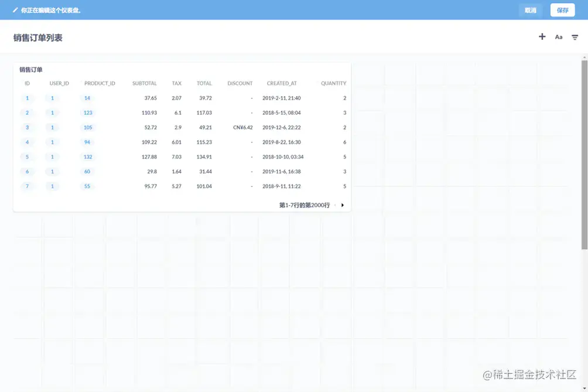
Task: Click the previous page arrow in pagination
Action: coord(335,205)
